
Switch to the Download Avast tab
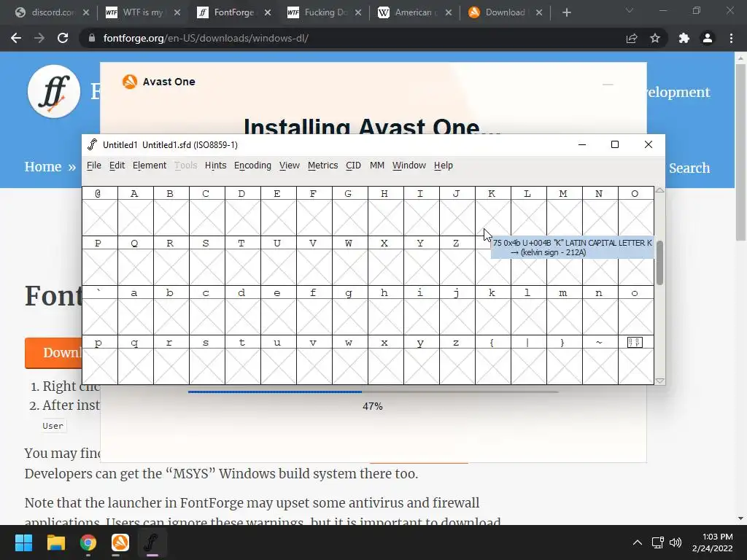click(505, 12)
